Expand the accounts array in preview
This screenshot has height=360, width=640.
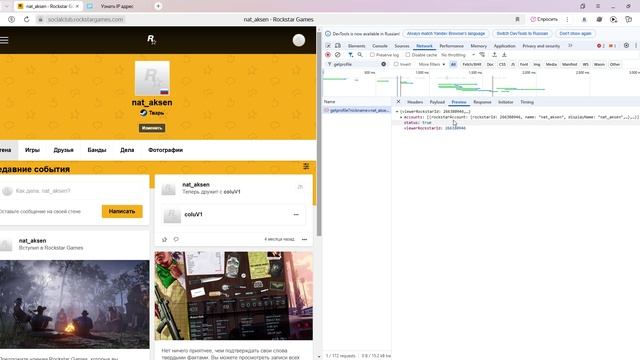pos(401,117)
